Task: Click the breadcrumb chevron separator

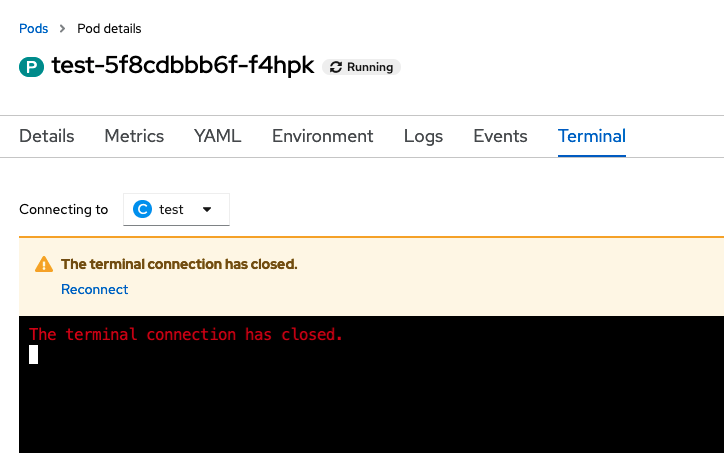Action: pyautogui.click(x=63, y=28)
